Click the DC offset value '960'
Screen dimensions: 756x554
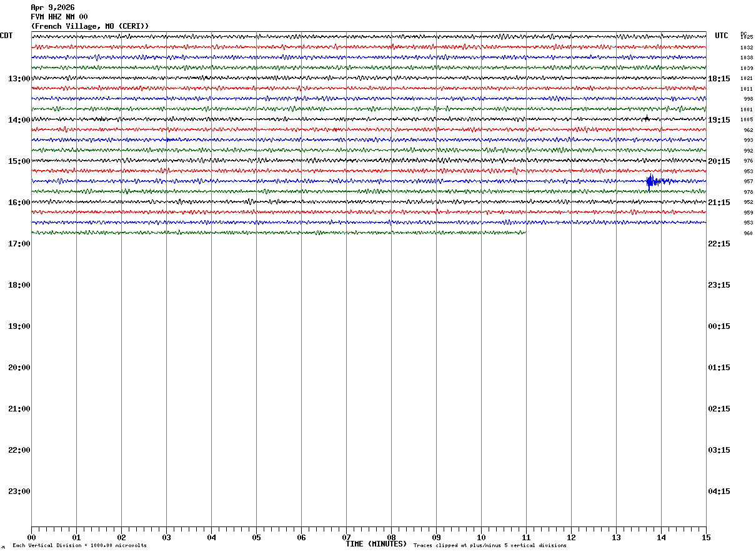pos(749,233)
